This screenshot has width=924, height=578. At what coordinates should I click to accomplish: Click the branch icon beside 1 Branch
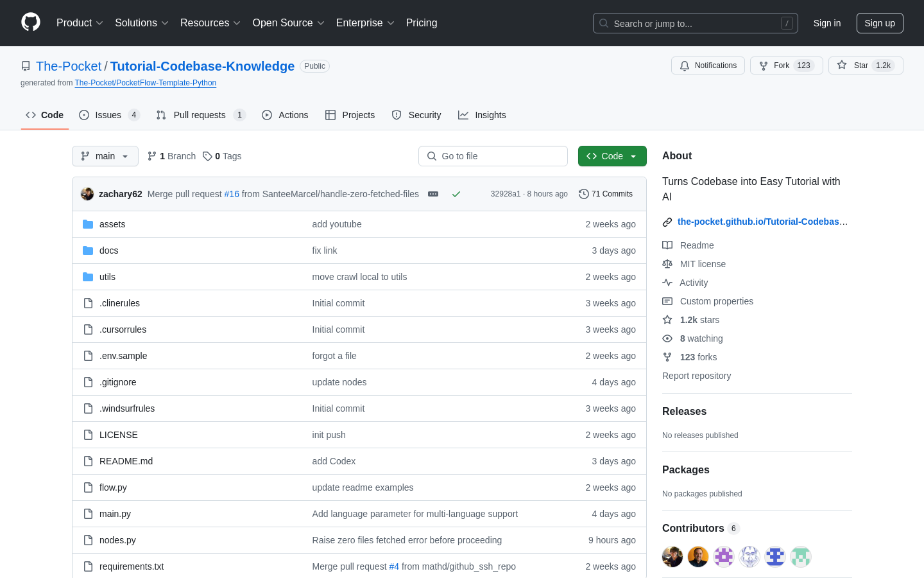tap(152, 156)
